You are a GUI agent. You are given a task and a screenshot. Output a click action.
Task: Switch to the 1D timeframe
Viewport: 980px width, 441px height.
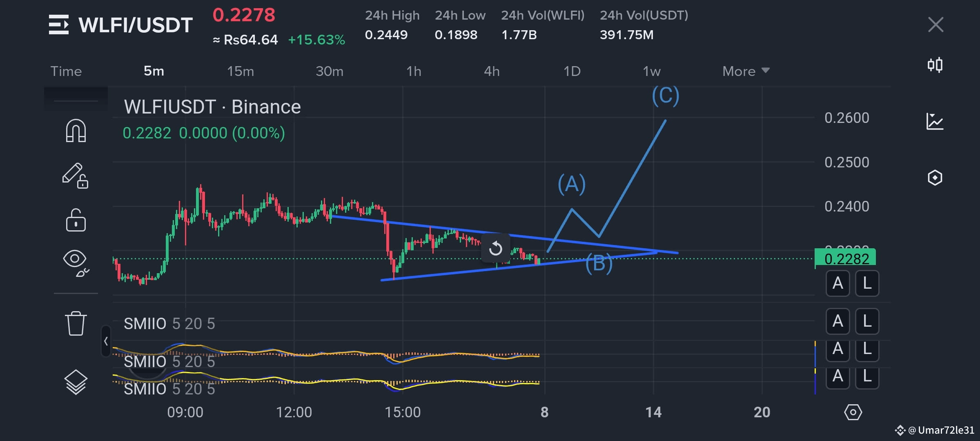(572, 71)
